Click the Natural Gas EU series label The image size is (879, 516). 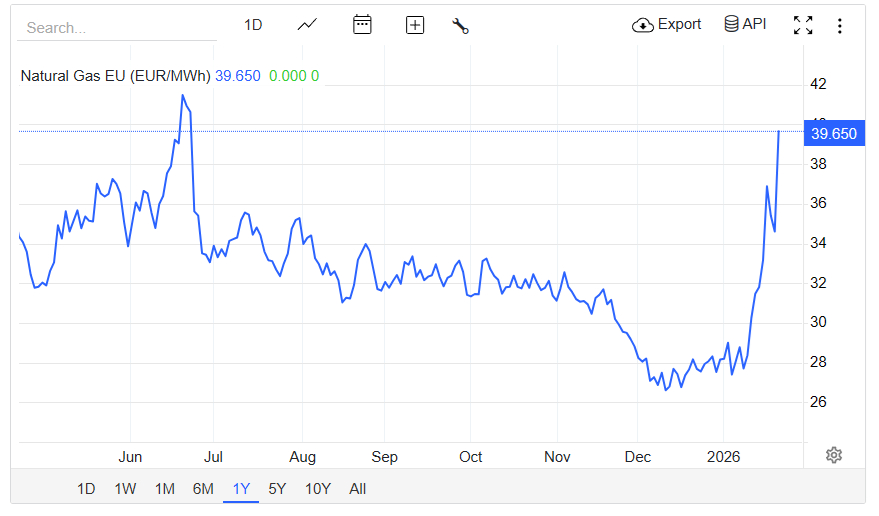click(115, 76)
